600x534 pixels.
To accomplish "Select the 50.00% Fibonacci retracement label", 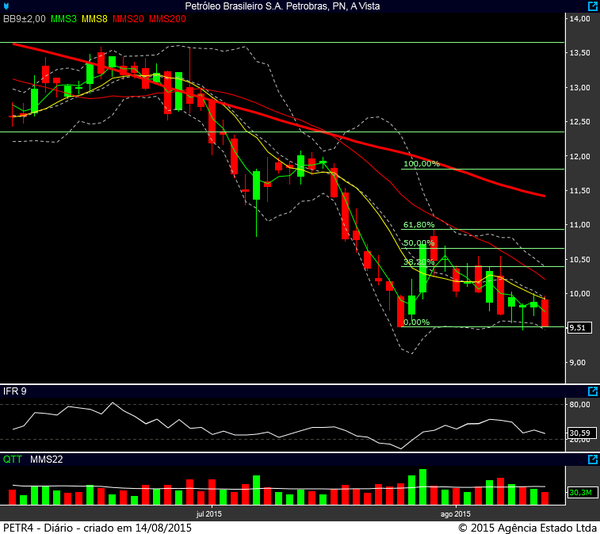I will (419, 242).
